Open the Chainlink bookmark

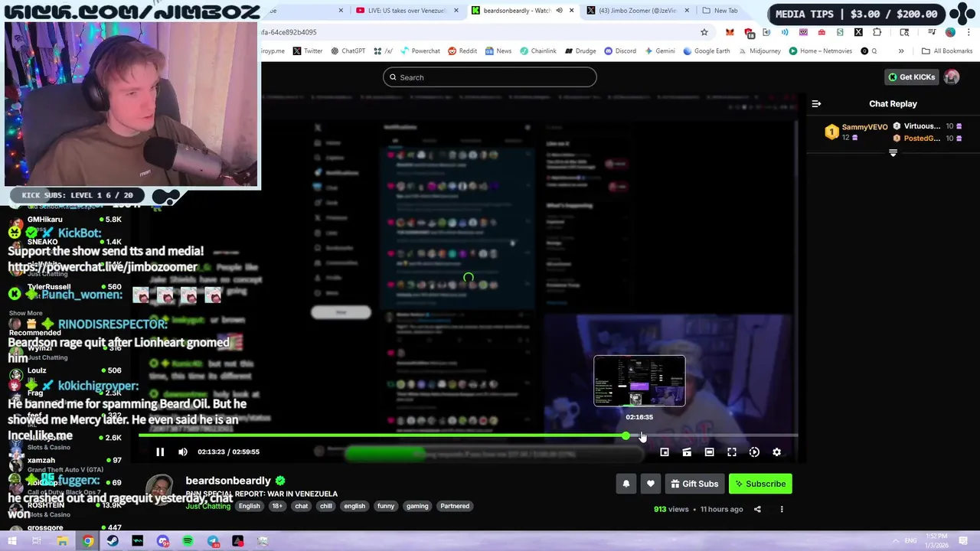pos(537,51)
